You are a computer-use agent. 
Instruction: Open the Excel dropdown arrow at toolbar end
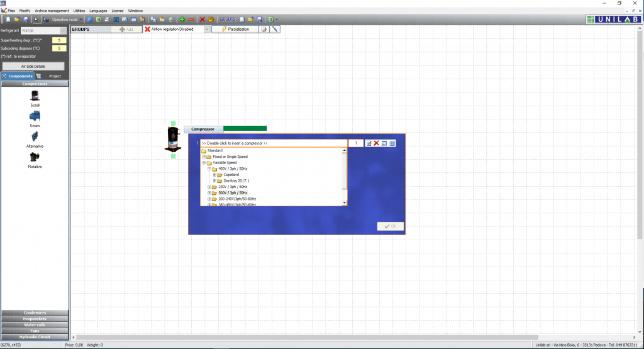click(x=277, y=19)
